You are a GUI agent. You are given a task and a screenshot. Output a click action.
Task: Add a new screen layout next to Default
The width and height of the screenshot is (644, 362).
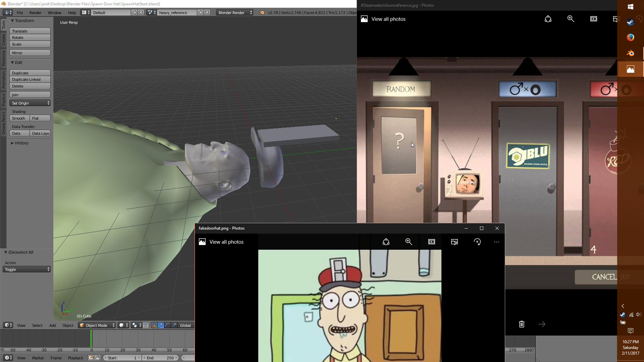click(x=135, y=12)
